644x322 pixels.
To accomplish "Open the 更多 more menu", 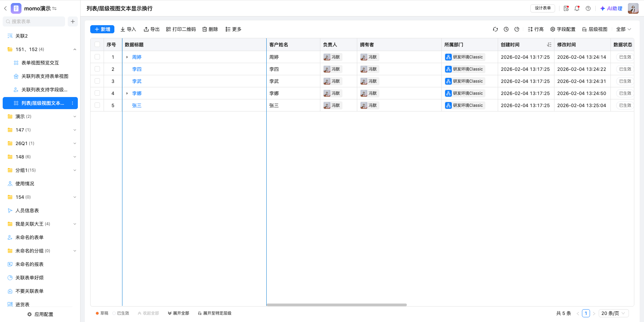I will (x=233, y=29).
